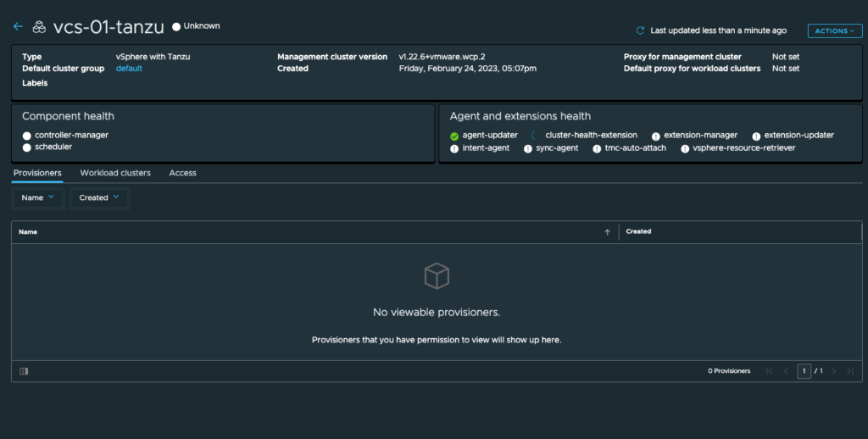This screenshot has width=868, height=439.
Task: Go to first page of provisioners
Action: coord(769,371)
